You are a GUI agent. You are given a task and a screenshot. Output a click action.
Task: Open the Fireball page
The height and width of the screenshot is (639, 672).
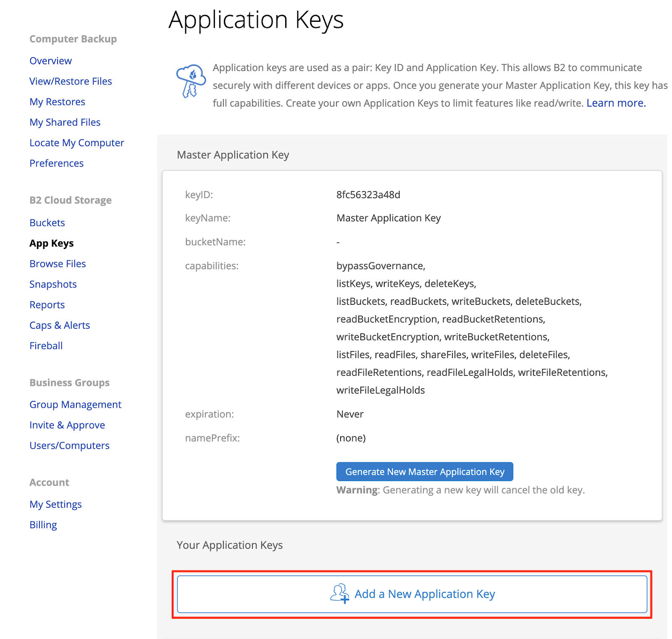tap(46, 346)
